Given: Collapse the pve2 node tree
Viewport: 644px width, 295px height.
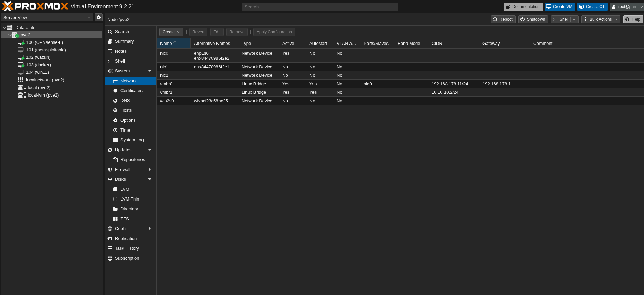Looking at the screenshot, I should coord(10,35).
